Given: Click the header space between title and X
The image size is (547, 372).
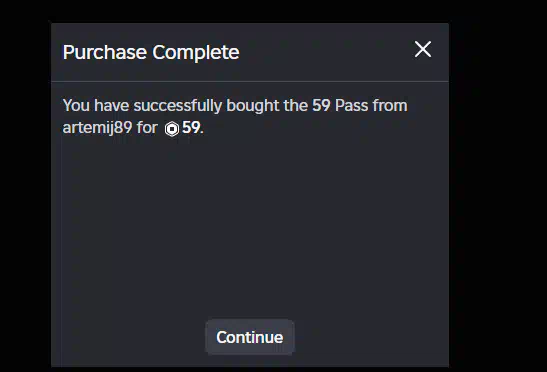Looking at the screenshot, I should (326, 52).
